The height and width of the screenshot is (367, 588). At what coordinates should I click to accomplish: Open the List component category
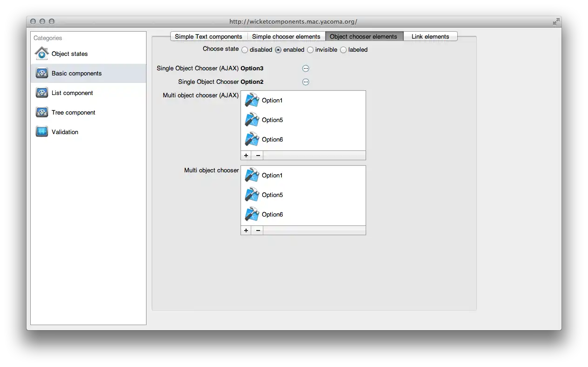tap(88, 93)
